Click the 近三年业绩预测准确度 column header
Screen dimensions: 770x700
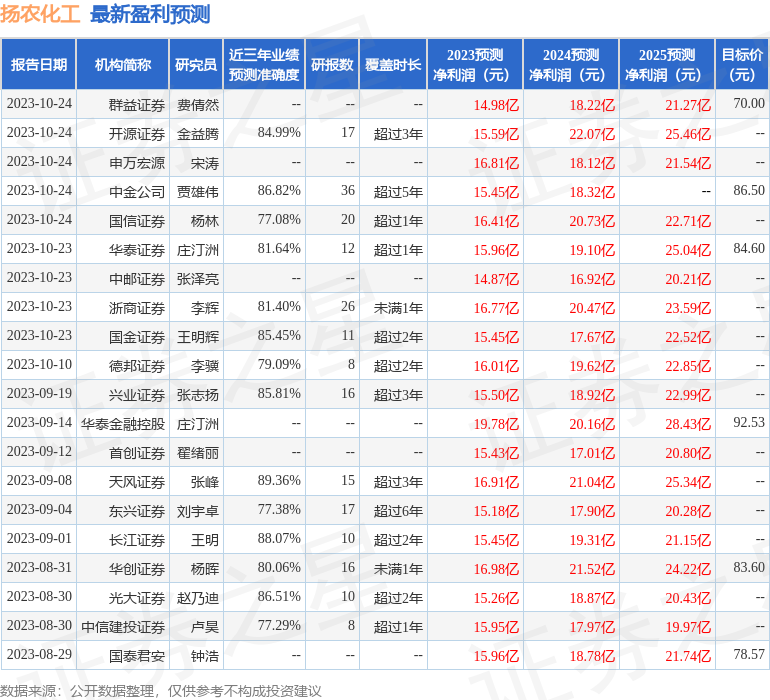pyautogui.click(x=264, y=64)
